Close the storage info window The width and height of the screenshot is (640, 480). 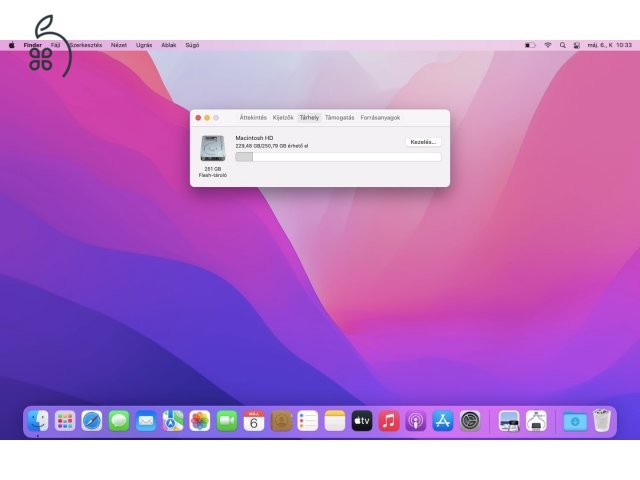(x=198, y=118)
